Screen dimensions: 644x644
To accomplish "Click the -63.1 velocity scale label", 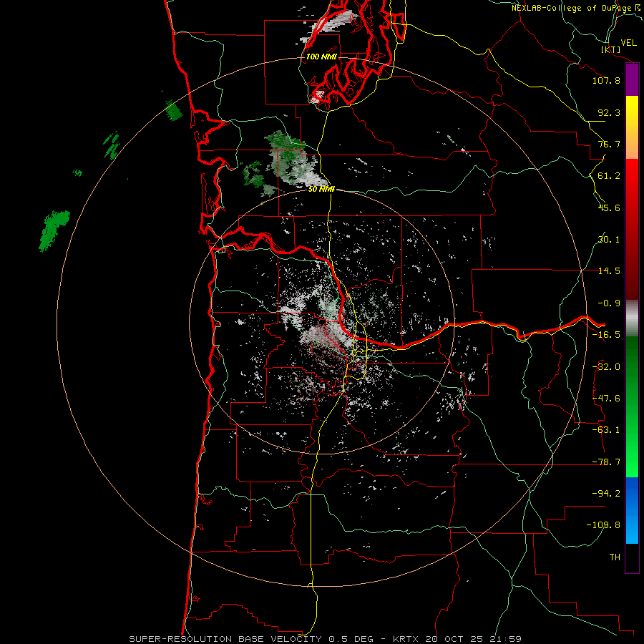I will [606, 430].
